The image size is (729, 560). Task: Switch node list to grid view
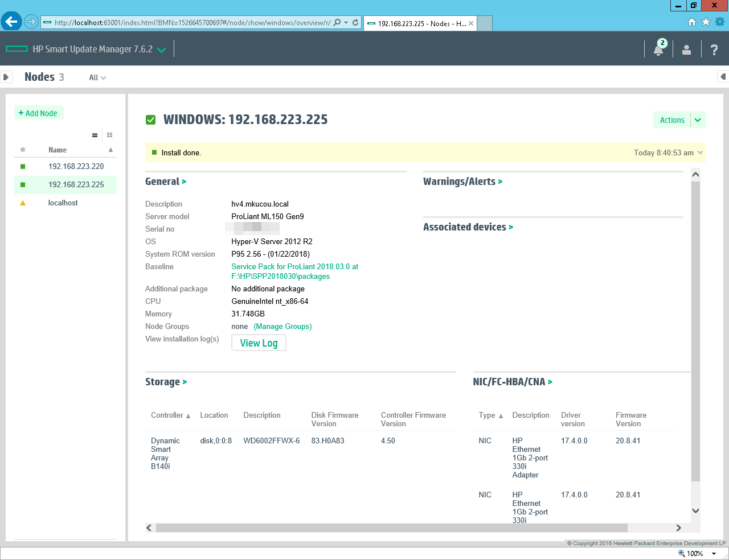tap(109, 135)
